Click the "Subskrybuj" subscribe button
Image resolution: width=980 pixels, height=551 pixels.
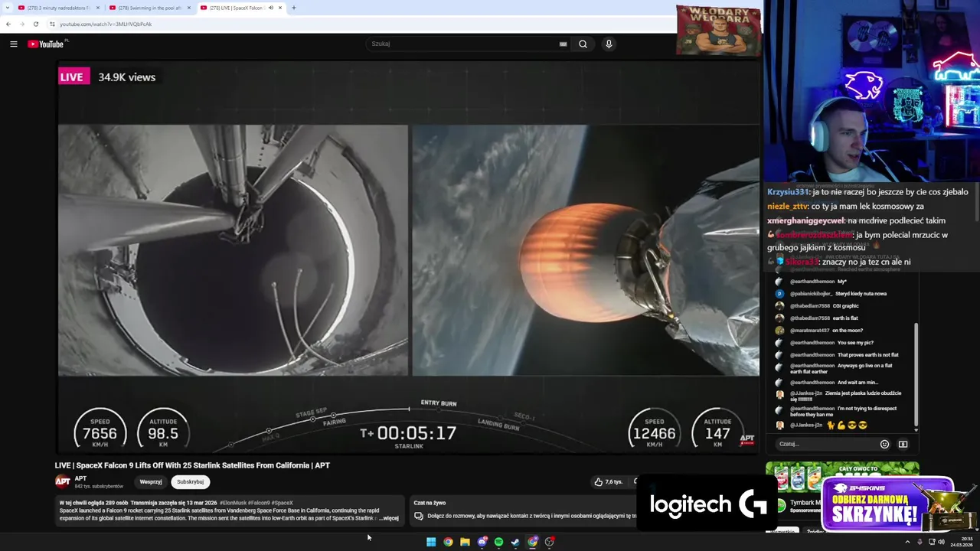click(x=190, y=481)
